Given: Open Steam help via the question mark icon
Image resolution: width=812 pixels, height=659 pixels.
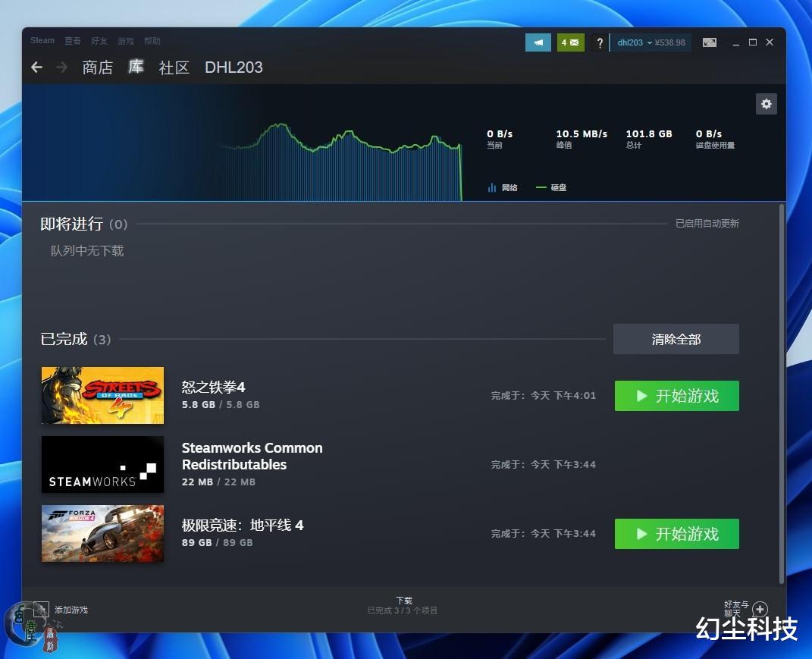Looking at the screenshot, I should 600,42.
